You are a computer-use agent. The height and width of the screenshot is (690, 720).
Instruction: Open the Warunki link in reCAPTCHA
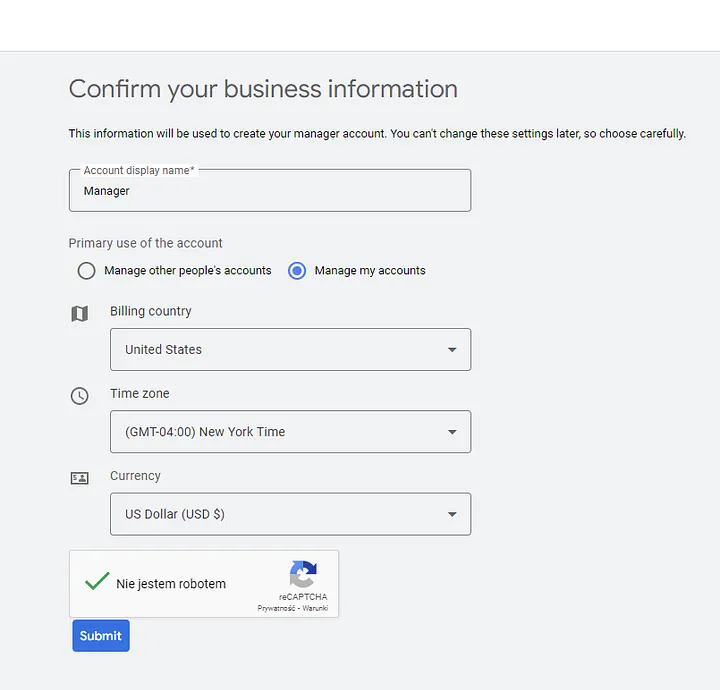point(315,608)
